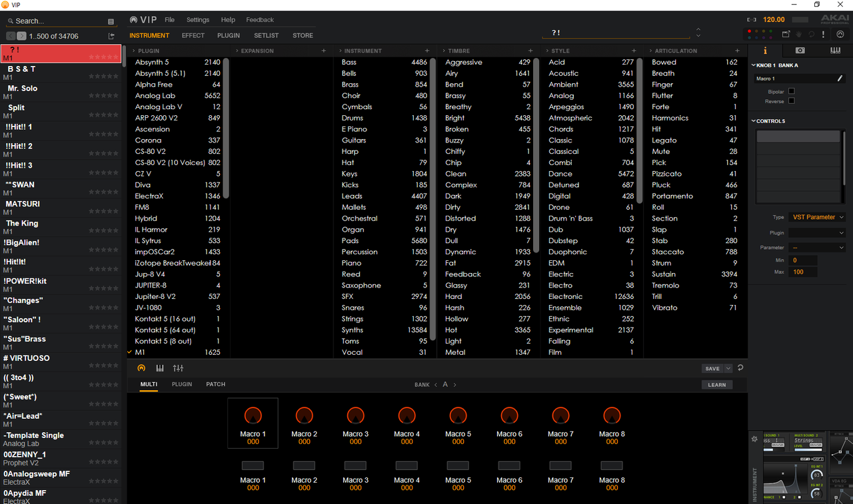853x504 pixels.
Task: Go to the next control bank
Action: (455, 385)
